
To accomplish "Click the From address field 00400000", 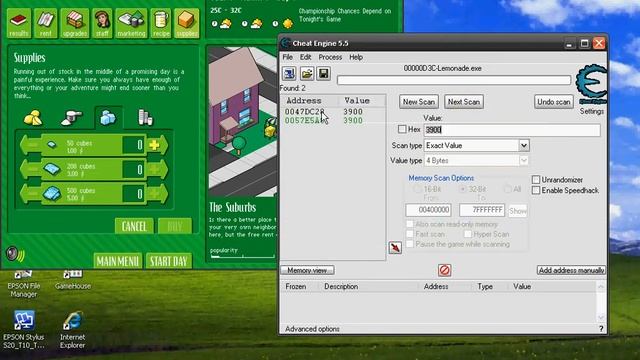I will (428, 210).
